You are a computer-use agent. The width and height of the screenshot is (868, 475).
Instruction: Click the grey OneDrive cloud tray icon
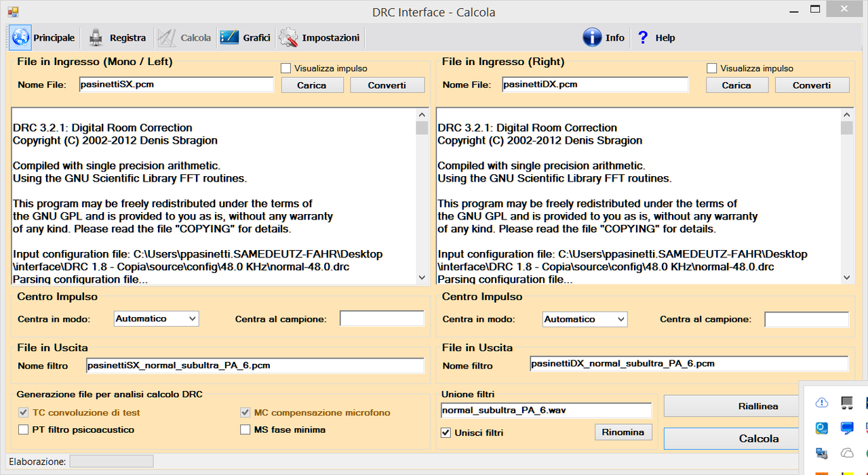[x=846, y=453]
